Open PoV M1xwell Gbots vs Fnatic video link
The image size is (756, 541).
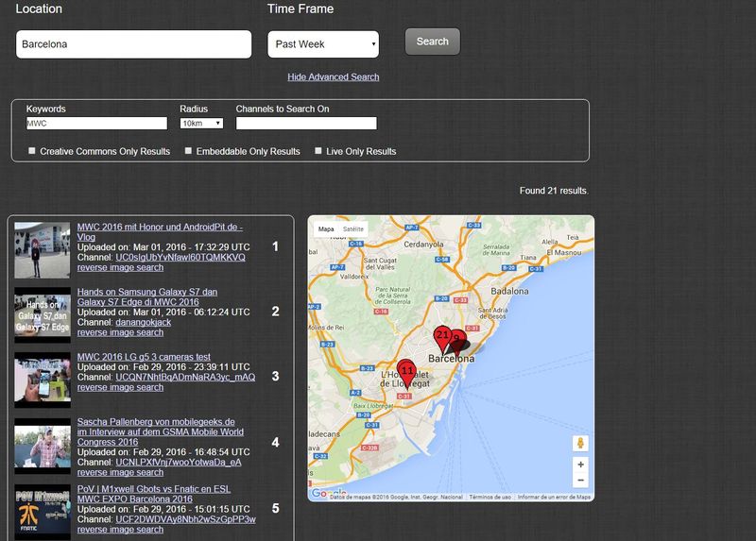[154, 494]
